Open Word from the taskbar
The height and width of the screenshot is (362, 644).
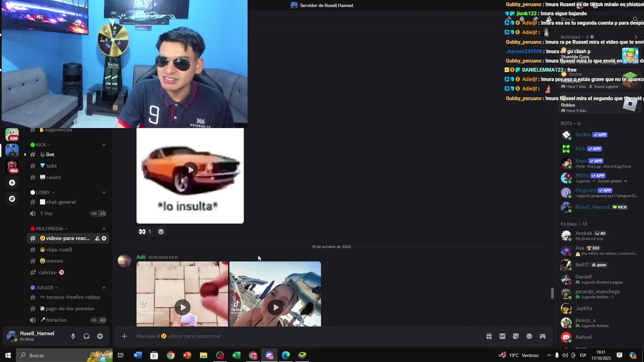(138, 355)
